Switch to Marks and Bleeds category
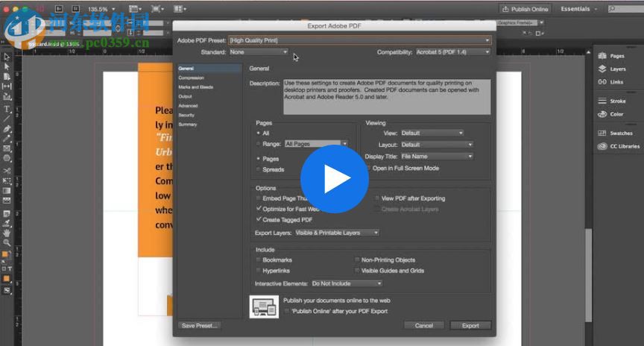The width and height of the screenshot is (644, 346). pyautogui.click(x=195, y=87)
